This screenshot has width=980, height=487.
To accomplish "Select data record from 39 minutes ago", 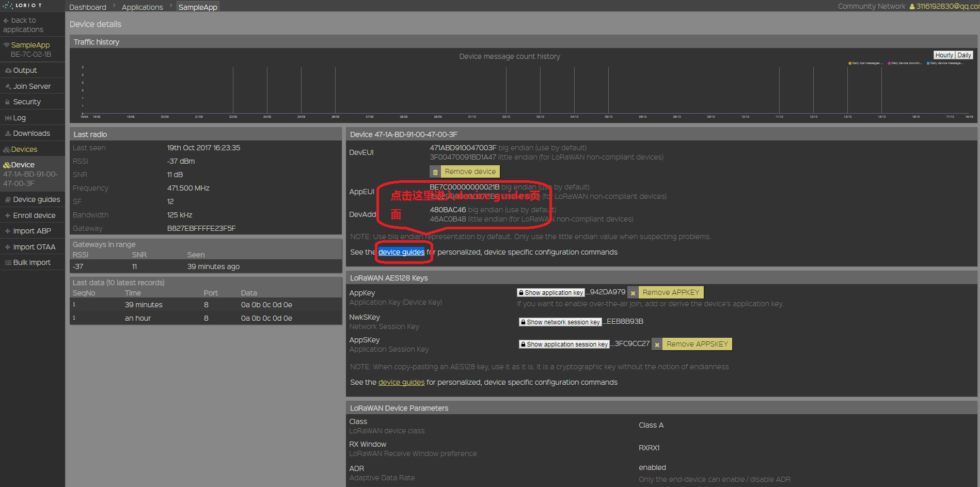I will click(x=206, y=305).
